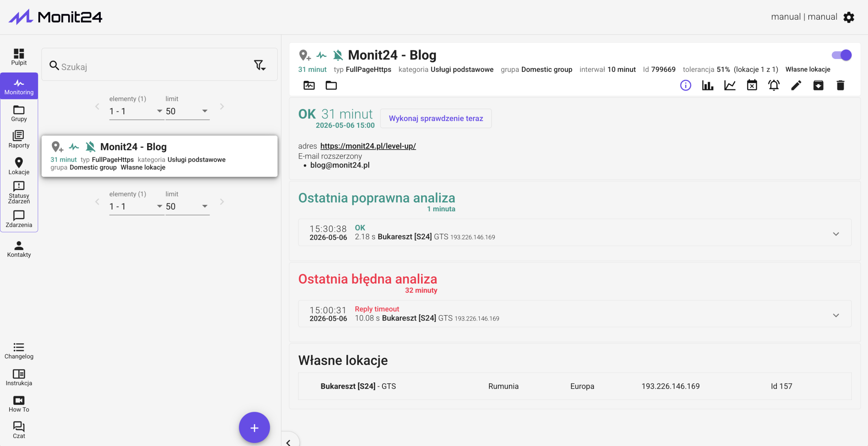This screenshot has width=868, height=446.
Task: Archive the Monit24 - Blog monitor
Action: pos(818,85)
